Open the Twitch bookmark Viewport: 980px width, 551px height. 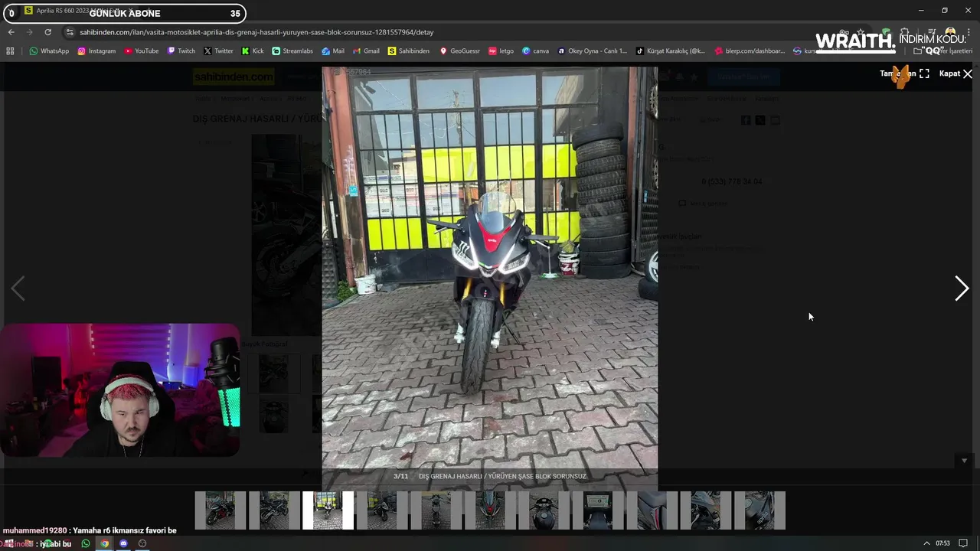pos(181,51)
